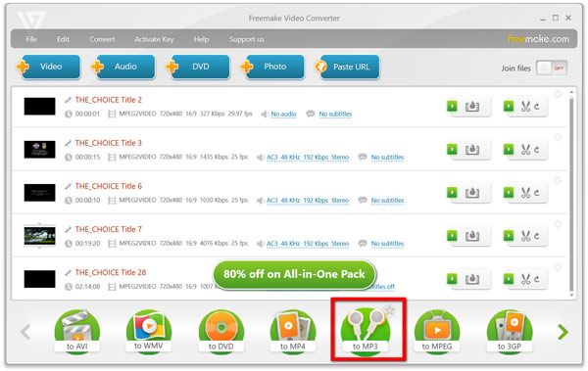Edit Title 6 with the scissors button

click(525, 193)
